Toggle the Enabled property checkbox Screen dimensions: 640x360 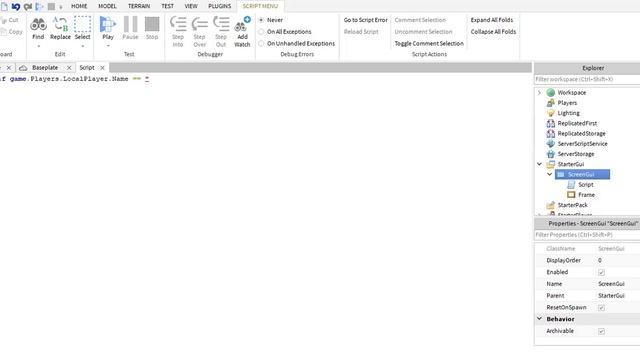pos(601,272)
